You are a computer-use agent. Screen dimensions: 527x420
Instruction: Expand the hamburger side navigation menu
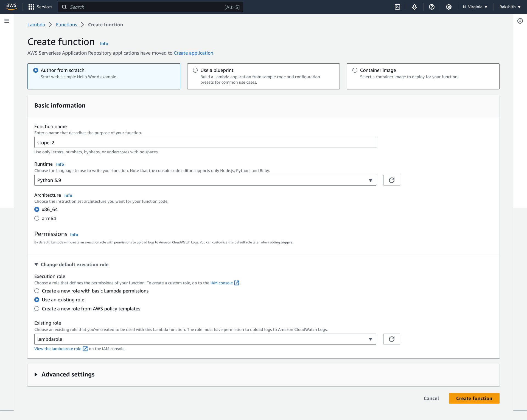click(x=7, y=21)
